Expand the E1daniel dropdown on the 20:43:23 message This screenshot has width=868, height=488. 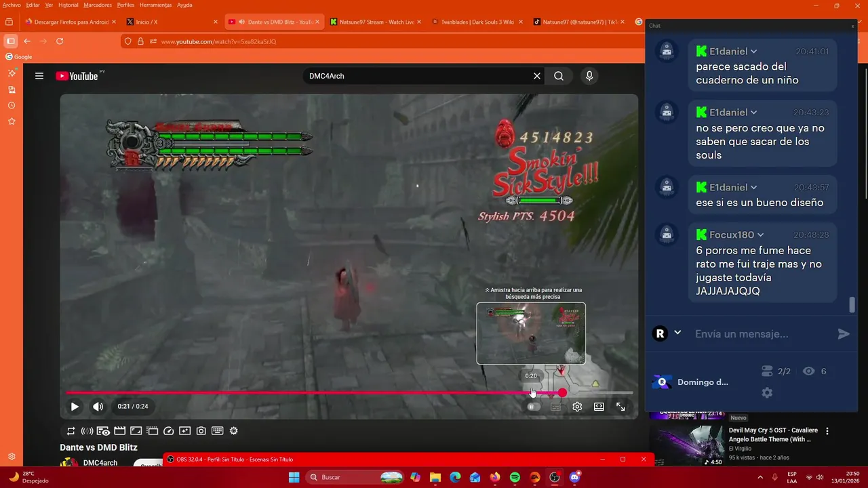pos(753,113)
